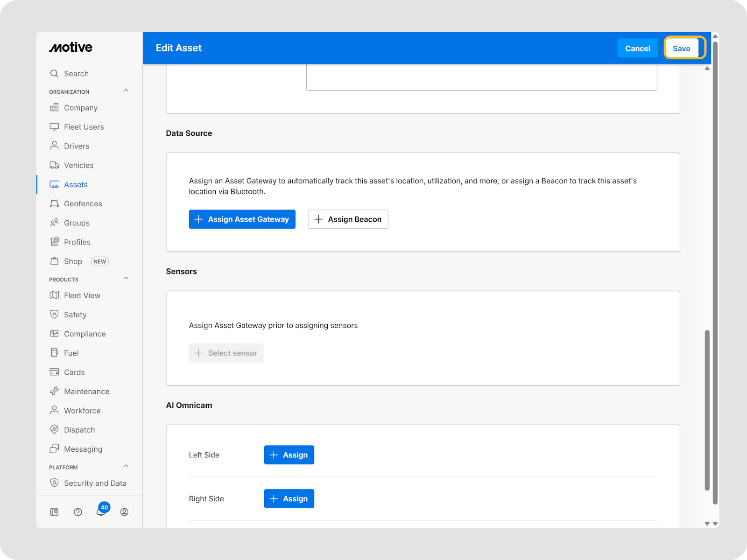Open the user profile account icon
This screenshot has height=560, width=747.
[x=124, y=512]
